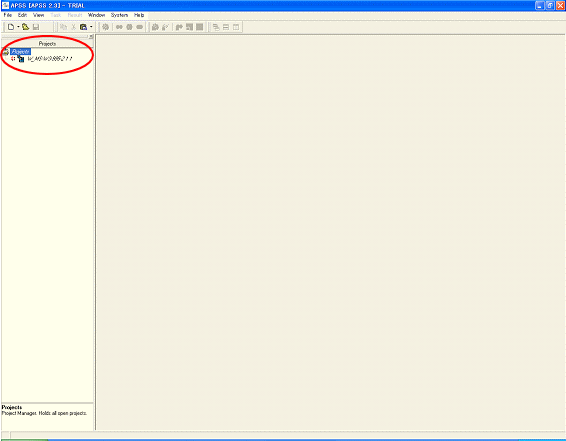
Task: Open the System menu
Action: tap(119, 15)
